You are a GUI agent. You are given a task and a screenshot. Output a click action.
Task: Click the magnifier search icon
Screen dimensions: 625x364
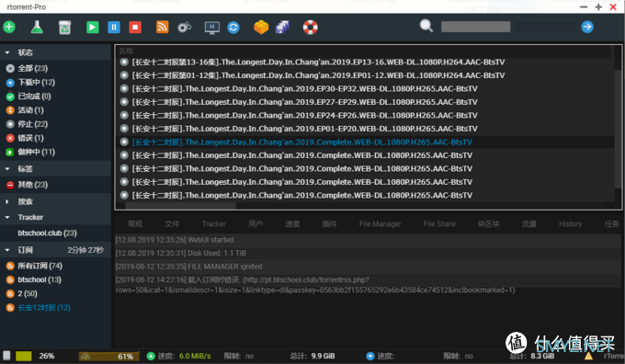[x=426, y=27]
